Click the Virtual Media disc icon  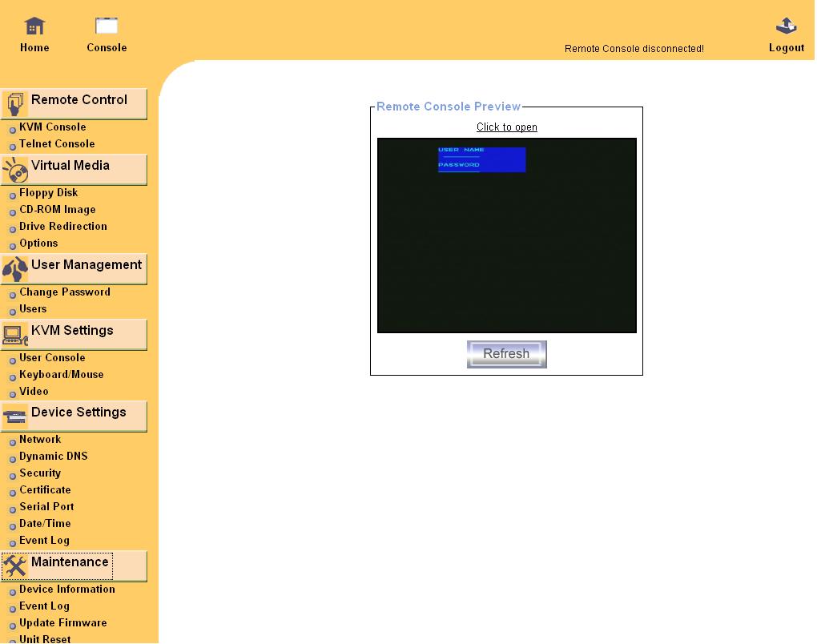click(x=15, y=170)
